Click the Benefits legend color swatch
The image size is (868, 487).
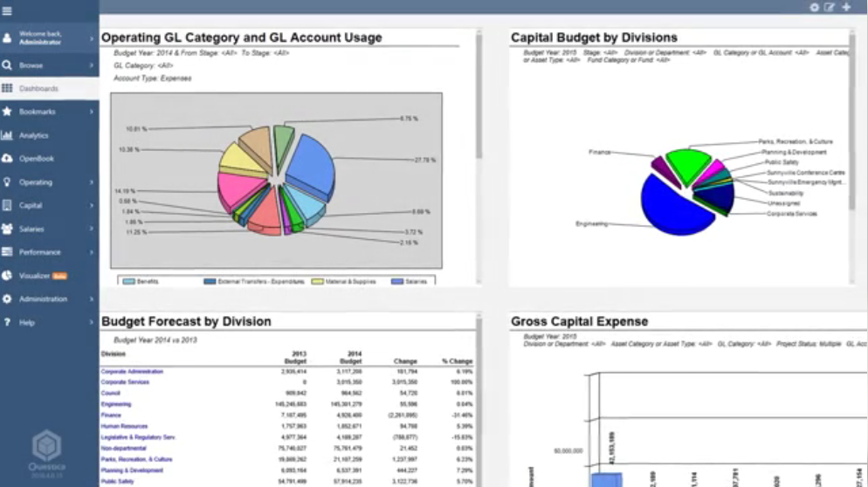128,282
